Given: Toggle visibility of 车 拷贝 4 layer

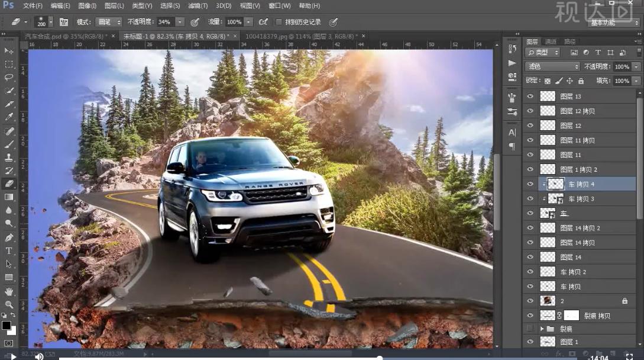Looking at the screenshot, I should (x=530, y=184).
